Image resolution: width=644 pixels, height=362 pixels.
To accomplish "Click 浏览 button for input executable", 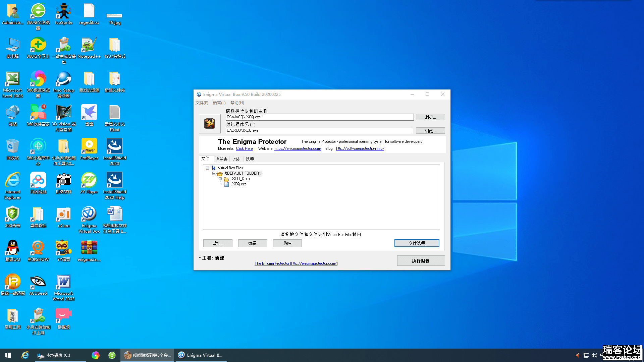I will pos(430,117).
